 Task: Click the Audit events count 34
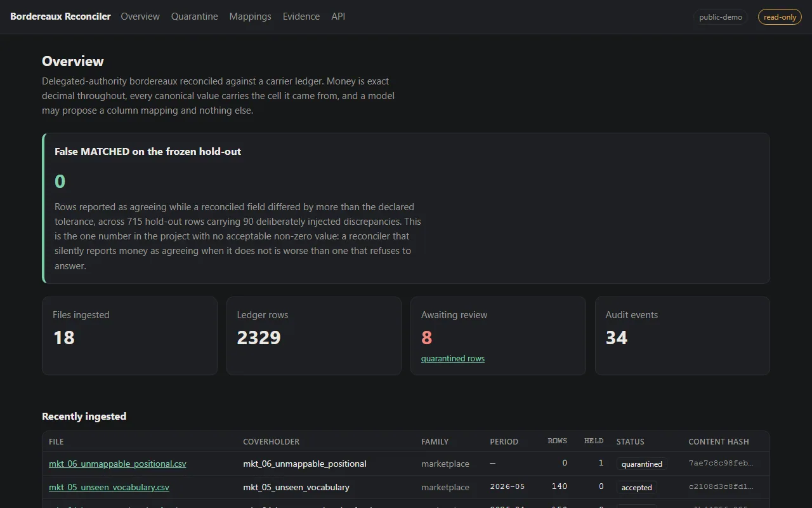click(617, 337)
